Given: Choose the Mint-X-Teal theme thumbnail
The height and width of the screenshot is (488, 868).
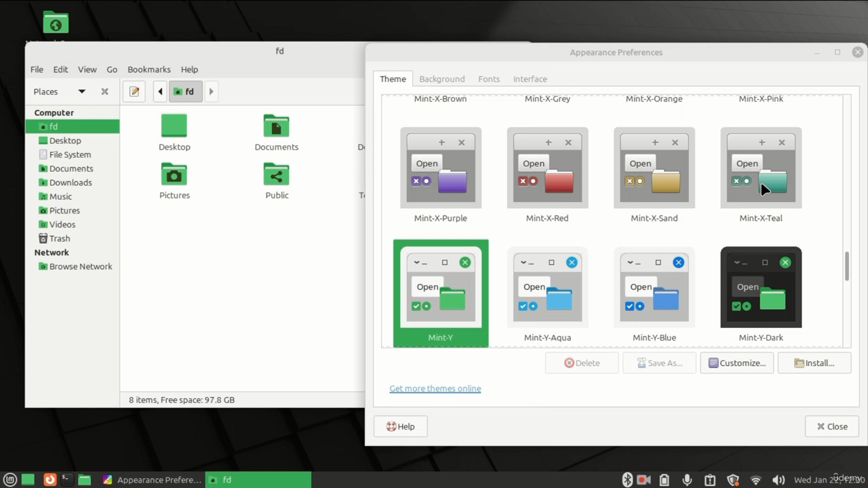Looking at the screenshot, I should click(761, 168).
